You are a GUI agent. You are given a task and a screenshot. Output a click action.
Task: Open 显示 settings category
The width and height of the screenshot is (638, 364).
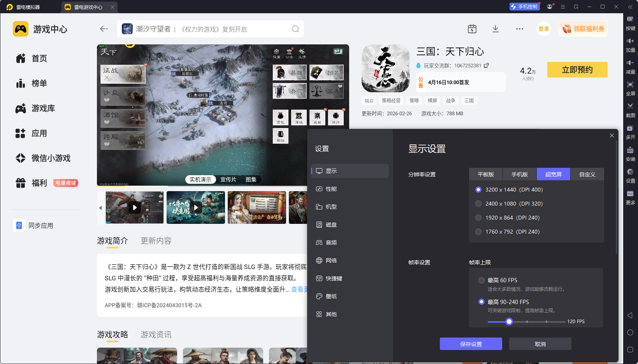[x=350, y=171]
